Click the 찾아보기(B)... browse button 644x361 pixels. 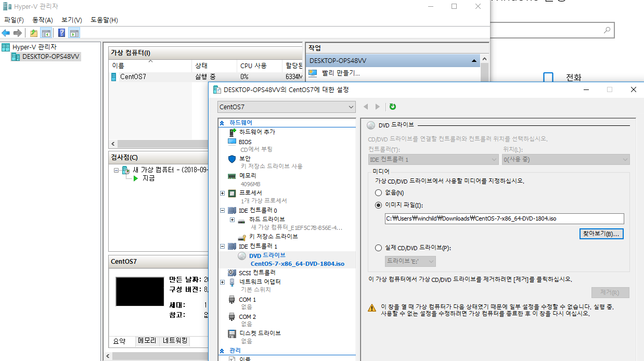(601, 234)
